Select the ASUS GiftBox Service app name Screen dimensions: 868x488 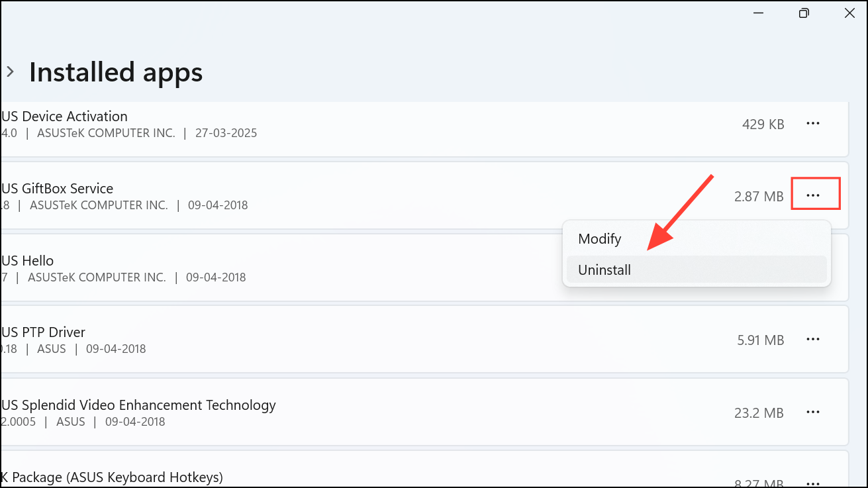[x=58, y=189]
